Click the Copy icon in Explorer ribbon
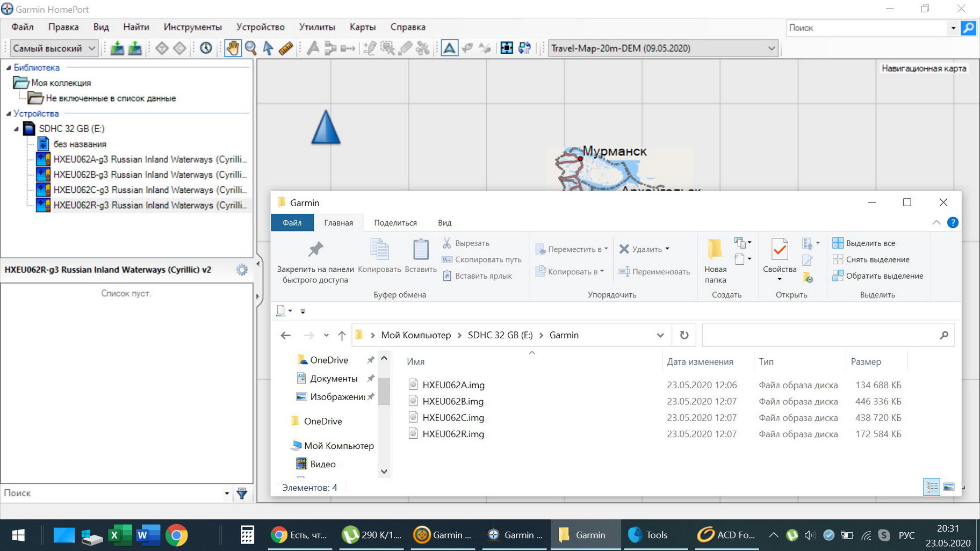The image size is (980, 551). point(380,250)
